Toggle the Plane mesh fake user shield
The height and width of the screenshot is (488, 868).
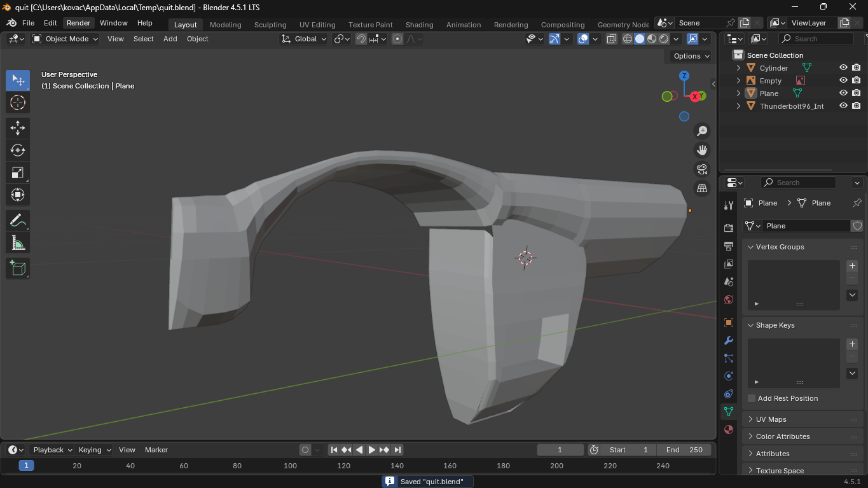(x=857, y=226)
